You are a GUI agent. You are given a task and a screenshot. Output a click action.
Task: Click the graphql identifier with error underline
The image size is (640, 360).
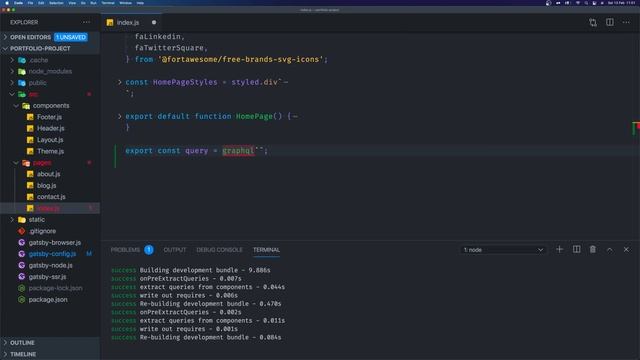(238, 151)
